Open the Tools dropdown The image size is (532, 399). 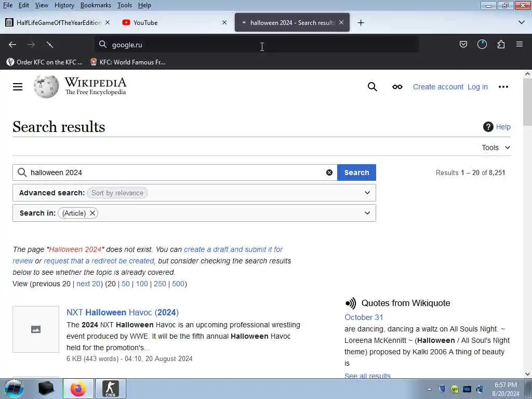(x=496, y=148)
